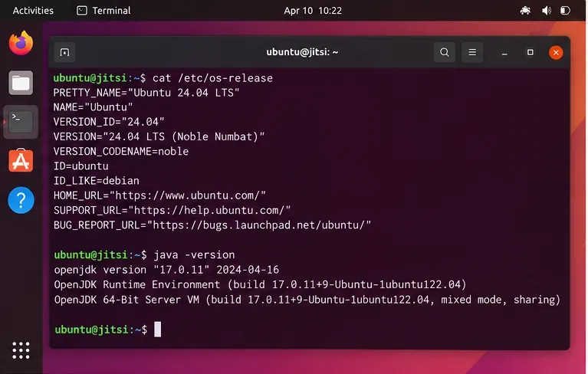The width and height of the screenshot is (588, 374).
Task: Open a new terminal tab
Action: click(x=64, y=52)
